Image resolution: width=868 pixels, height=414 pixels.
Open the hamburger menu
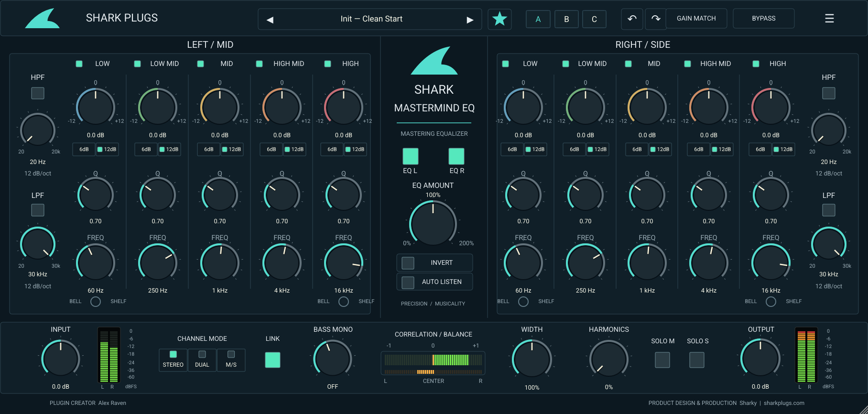coord(829,18)
